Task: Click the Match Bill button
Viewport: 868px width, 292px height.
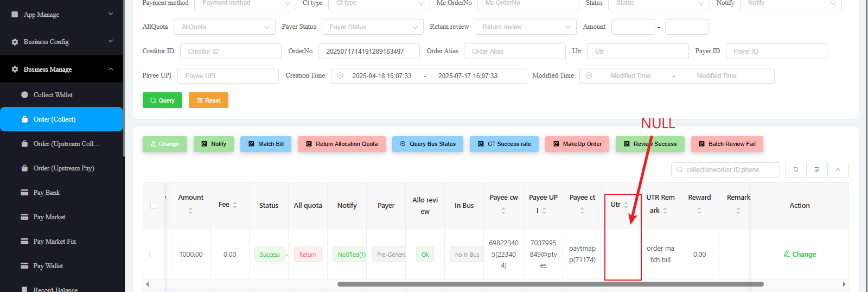Action: pos(266,144)
